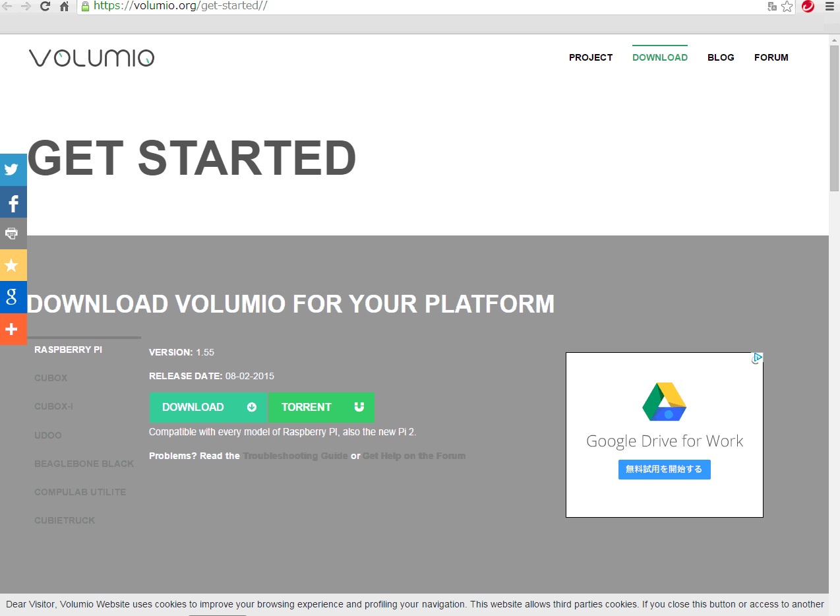The image size is (840, 616).
Task: Select the BEAGLEBONE BLACK platform tab
Action: (x=84, y=464)
